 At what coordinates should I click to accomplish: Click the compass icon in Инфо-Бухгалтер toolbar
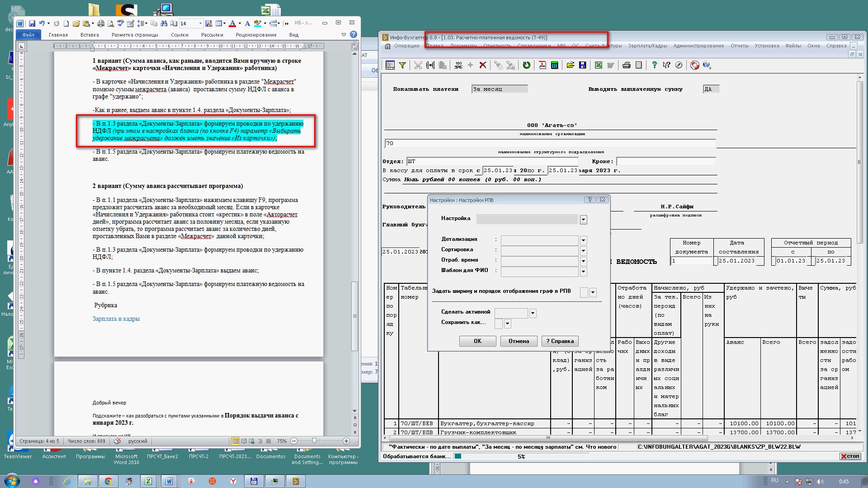[x=679, y=66]
